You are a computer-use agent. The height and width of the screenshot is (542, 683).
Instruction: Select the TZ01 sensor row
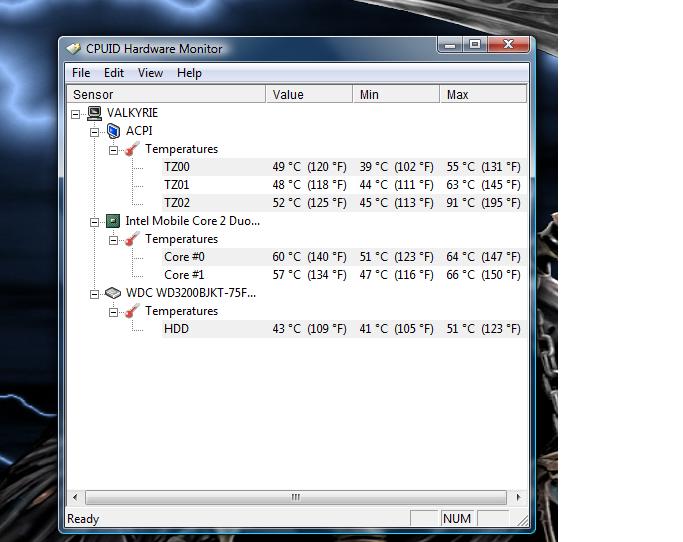tap(344, 185)
